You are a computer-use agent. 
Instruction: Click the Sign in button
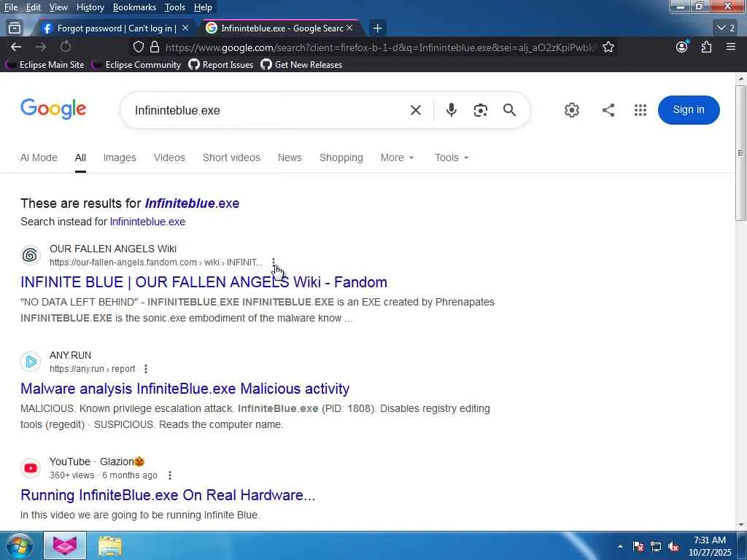point(689,110)
